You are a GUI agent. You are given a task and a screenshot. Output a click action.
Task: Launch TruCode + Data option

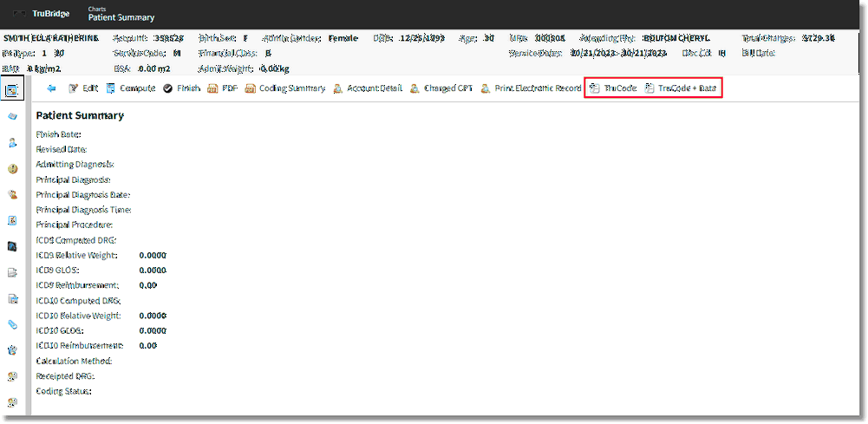[681, 88]
